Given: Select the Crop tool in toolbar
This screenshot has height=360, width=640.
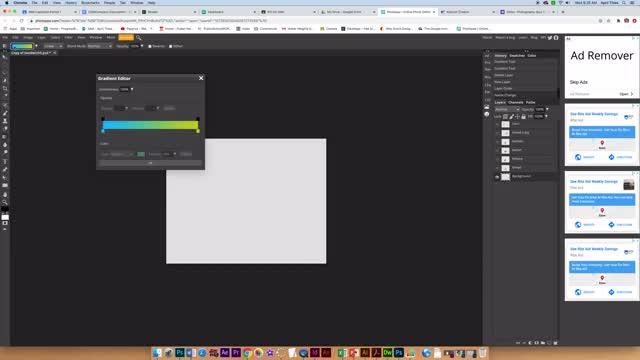Looking at the screenshot, I should [x=5, y=89].
